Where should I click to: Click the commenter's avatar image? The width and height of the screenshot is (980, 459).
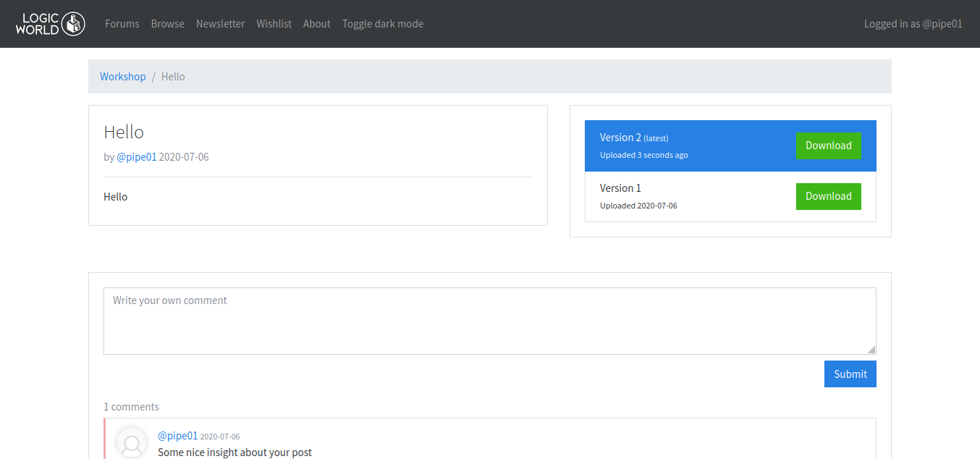coord(132,443)
